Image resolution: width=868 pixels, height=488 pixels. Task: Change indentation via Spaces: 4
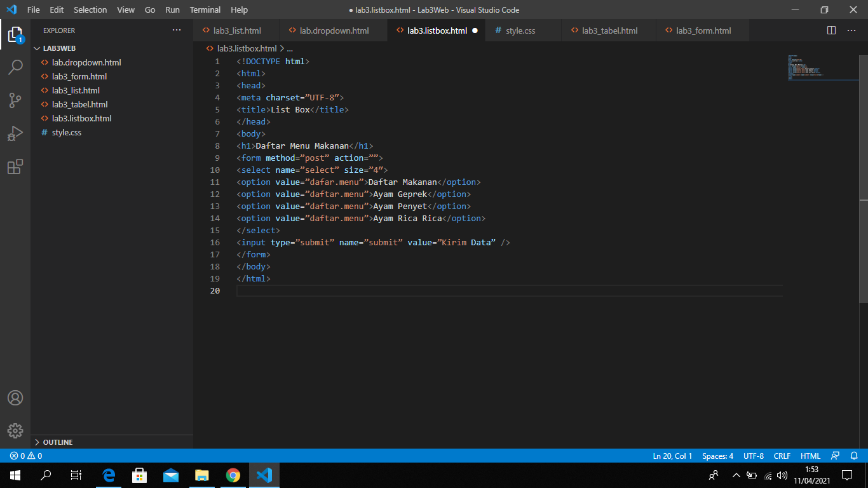[717, 456]
